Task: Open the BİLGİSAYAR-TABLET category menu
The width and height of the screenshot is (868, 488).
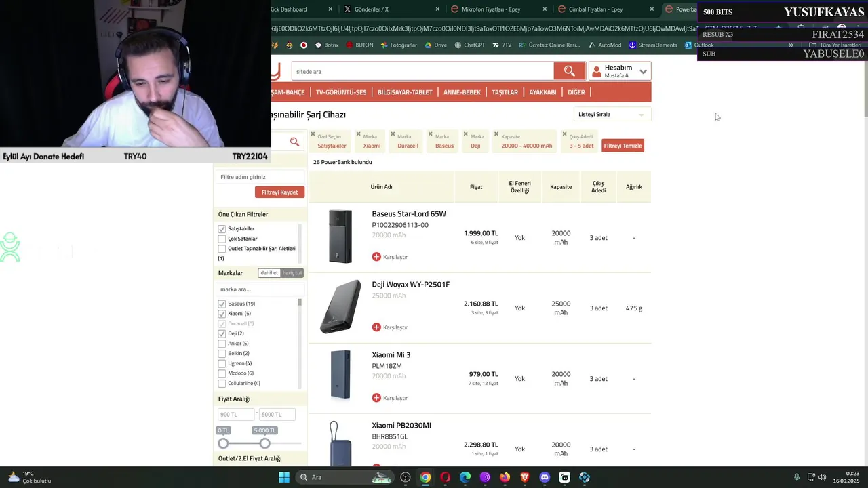Action: coord(405,92)
